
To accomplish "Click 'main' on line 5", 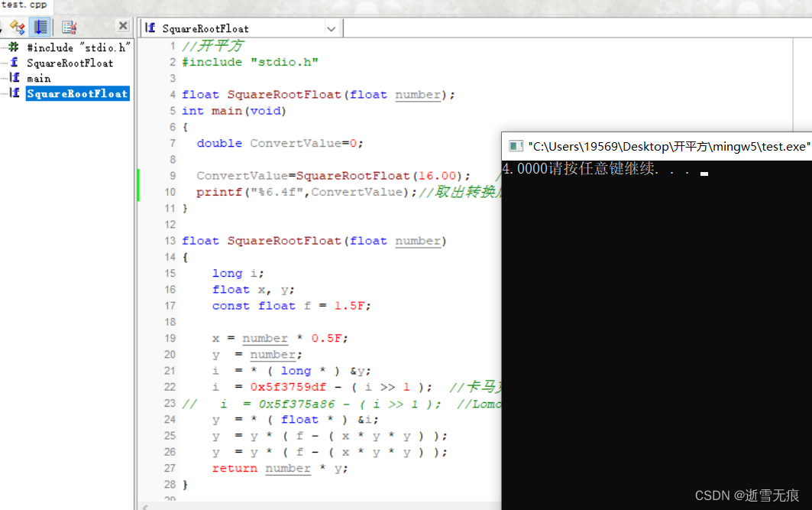I will 227,111.
